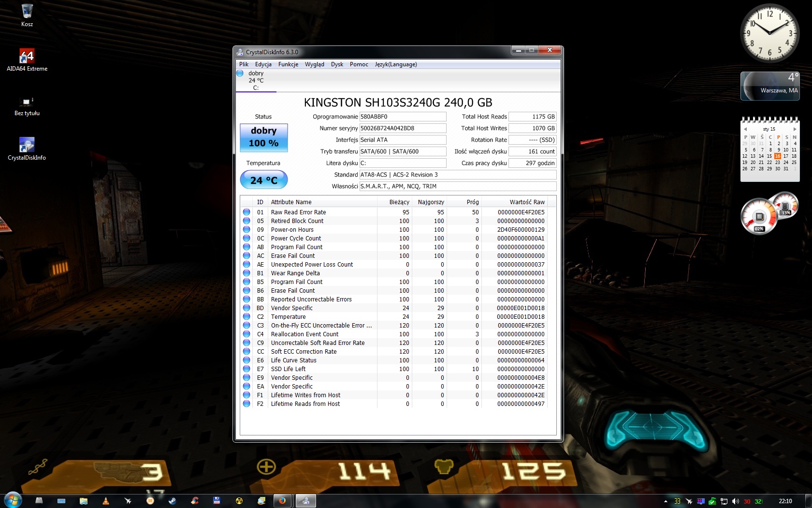The width and height of the screenshot is (812, 508).
Task: Open the Język(Language) menu
Action: tap(396, 64)
